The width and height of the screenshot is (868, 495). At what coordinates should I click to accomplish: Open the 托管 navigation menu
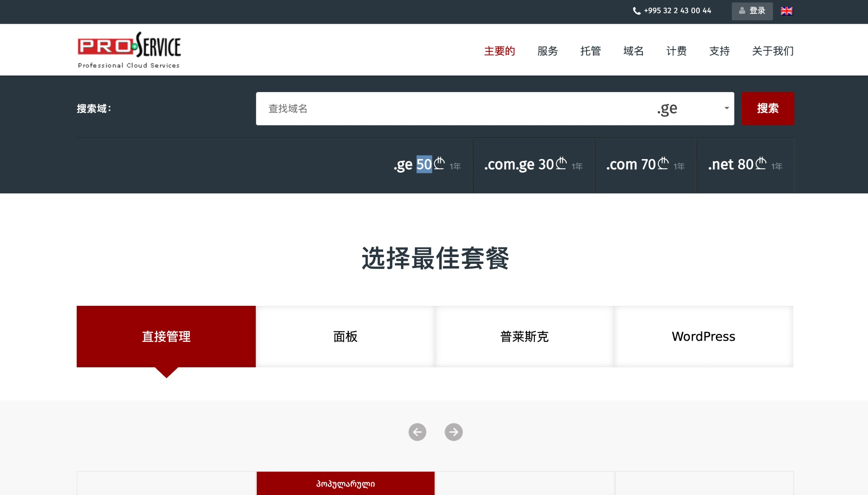coord(590,51)
